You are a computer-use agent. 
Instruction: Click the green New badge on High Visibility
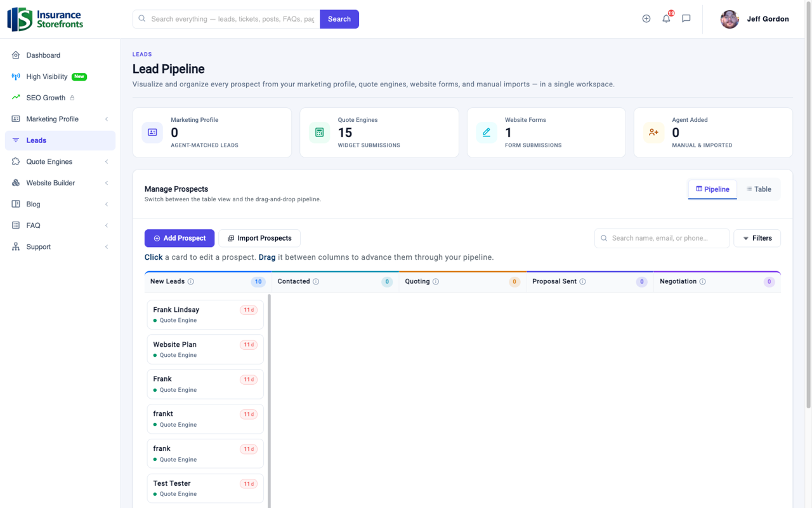tap(79, 77)
